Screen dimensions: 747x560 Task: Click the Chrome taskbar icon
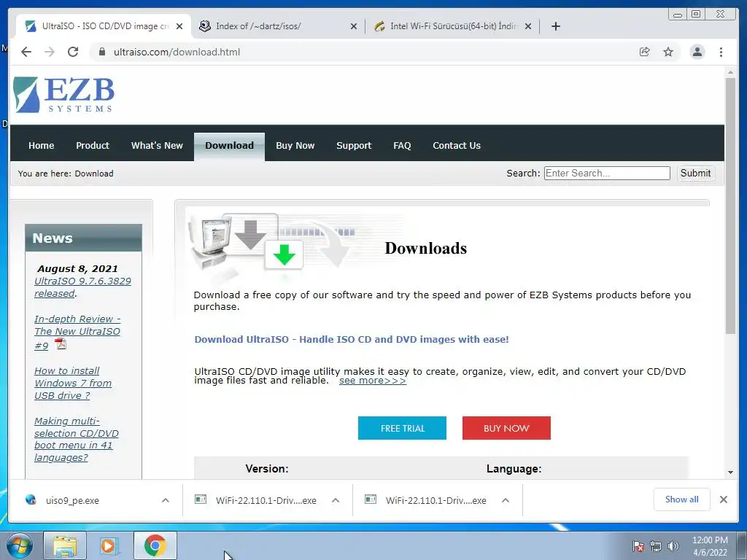[155, 545]
